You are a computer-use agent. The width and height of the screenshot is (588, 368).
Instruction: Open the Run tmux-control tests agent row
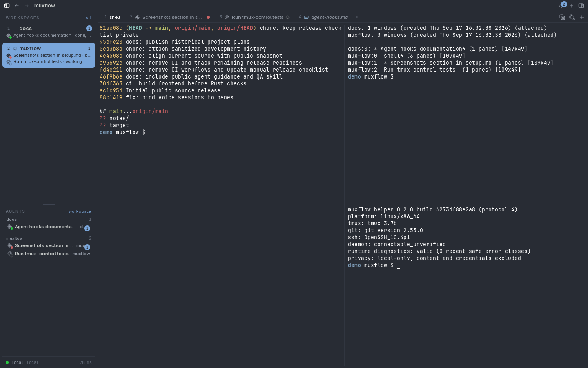tap(49, 254)
